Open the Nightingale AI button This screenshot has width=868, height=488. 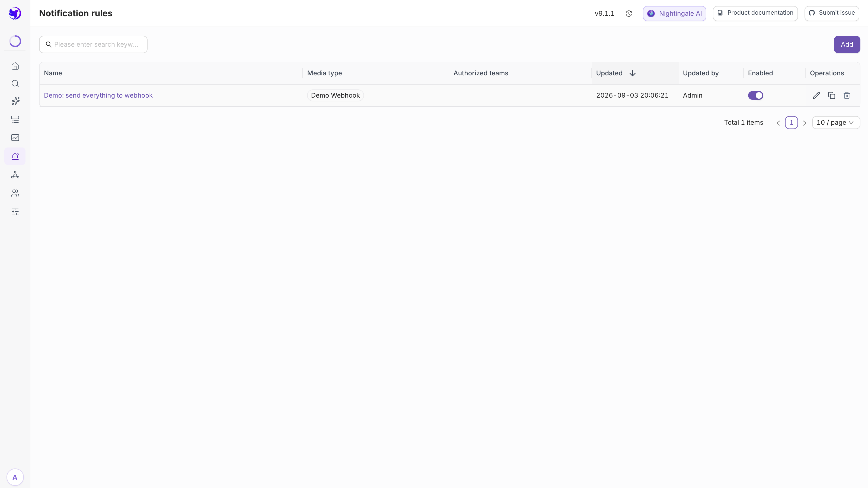pyautogui.click(x=674, y=14)
